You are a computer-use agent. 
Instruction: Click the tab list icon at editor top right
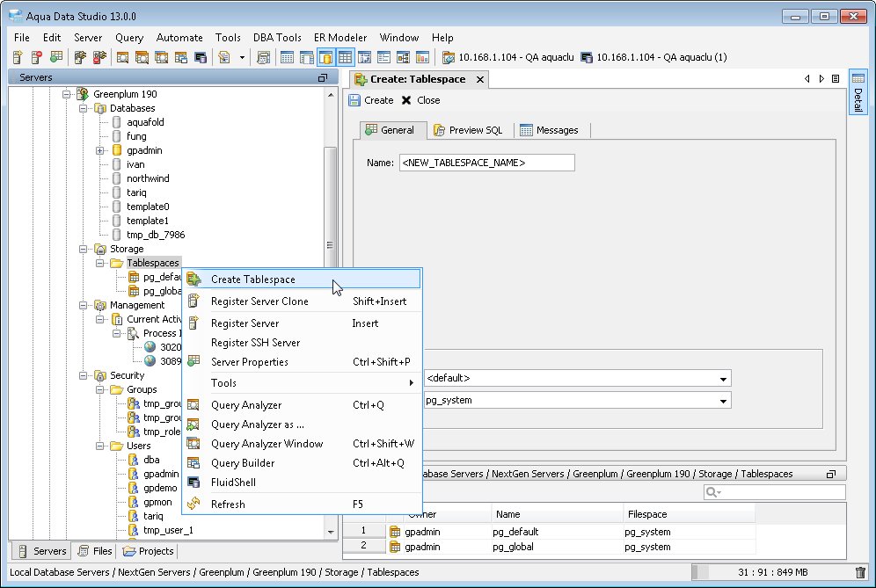click(x=836, y=79)
